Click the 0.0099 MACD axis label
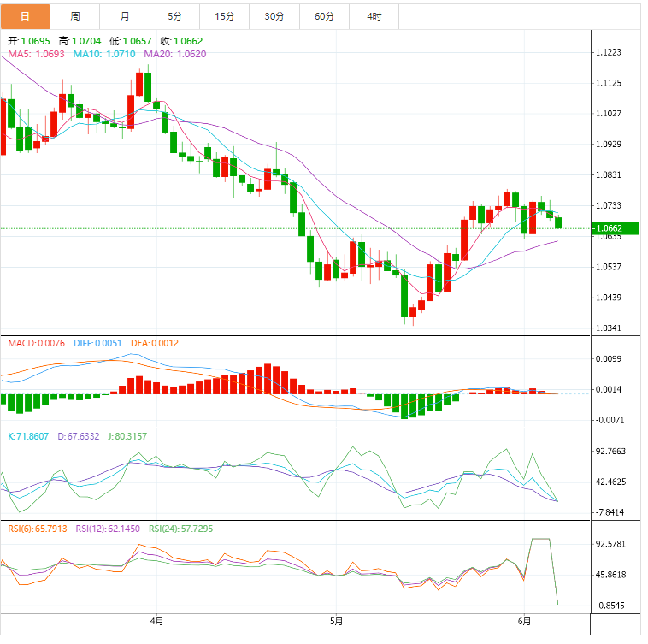This screenshot has height=644, width=648. [x=609, y=359]
